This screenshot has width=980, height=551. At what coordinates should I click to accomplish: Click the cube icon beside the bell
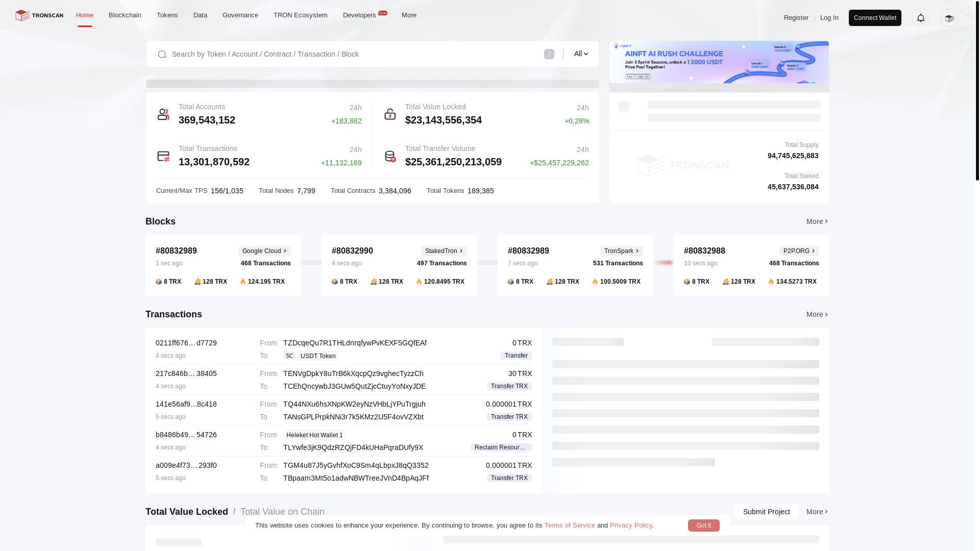949,18
